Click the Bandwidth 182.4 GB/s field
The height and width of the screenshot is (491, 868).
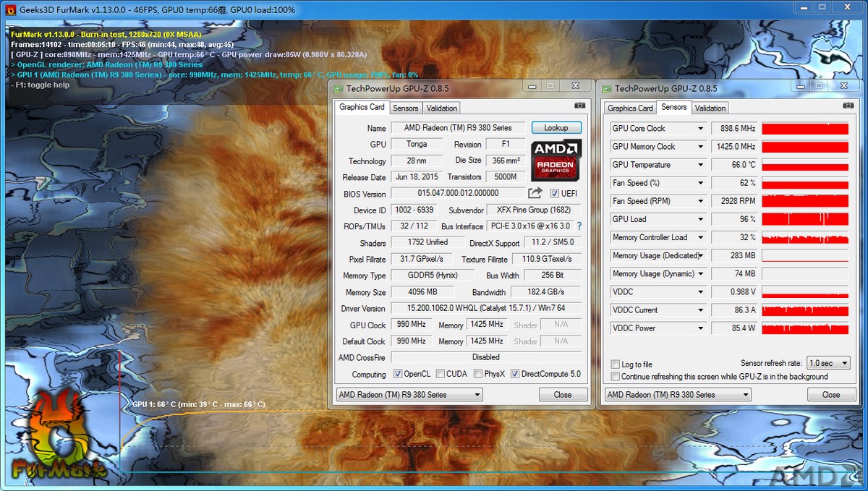(546, 292)
